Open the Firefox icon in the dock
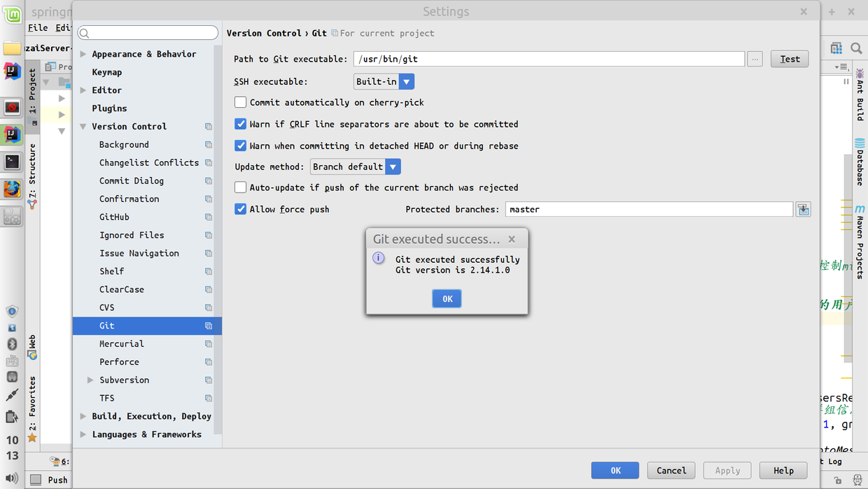This screenshot has width=868, height=489. coord(12,189)
